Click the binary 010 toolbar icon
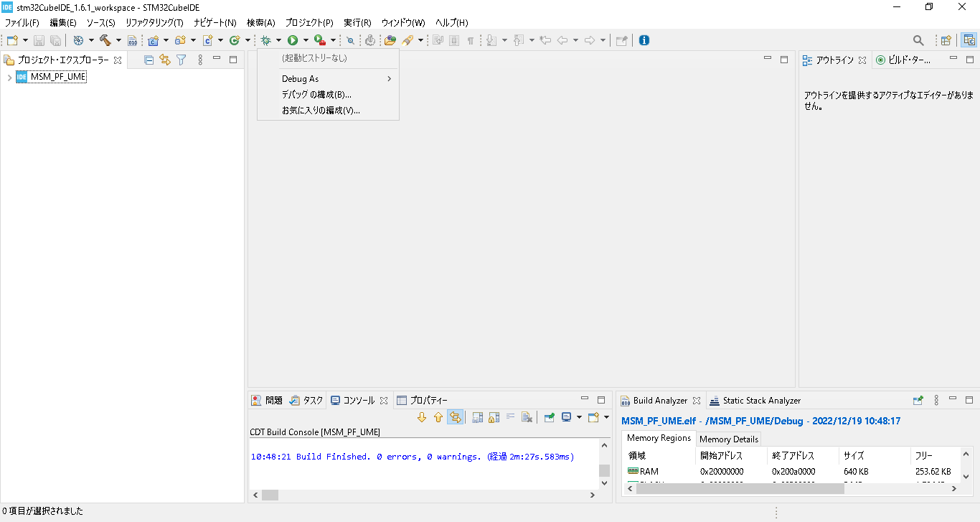Screen dimensions: 980x522 (x=132, y=40)
